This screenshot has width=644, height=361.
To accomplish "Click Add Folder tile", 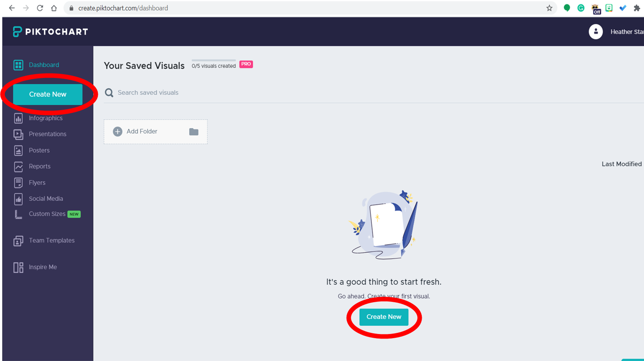I will pyautogui.click(x=155, y=132).
